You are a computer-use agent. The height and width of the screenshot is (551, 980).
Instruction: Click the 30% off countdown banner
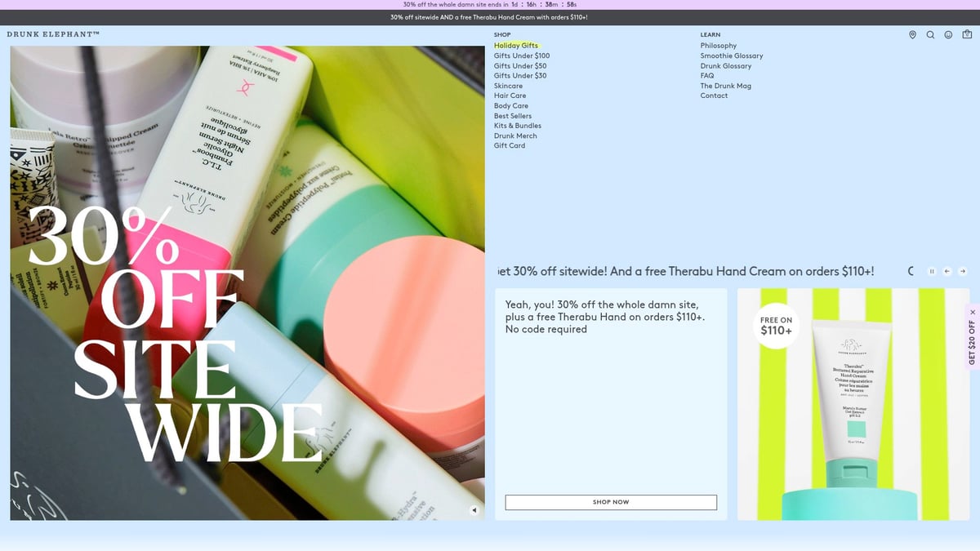(x=490, y=4)
